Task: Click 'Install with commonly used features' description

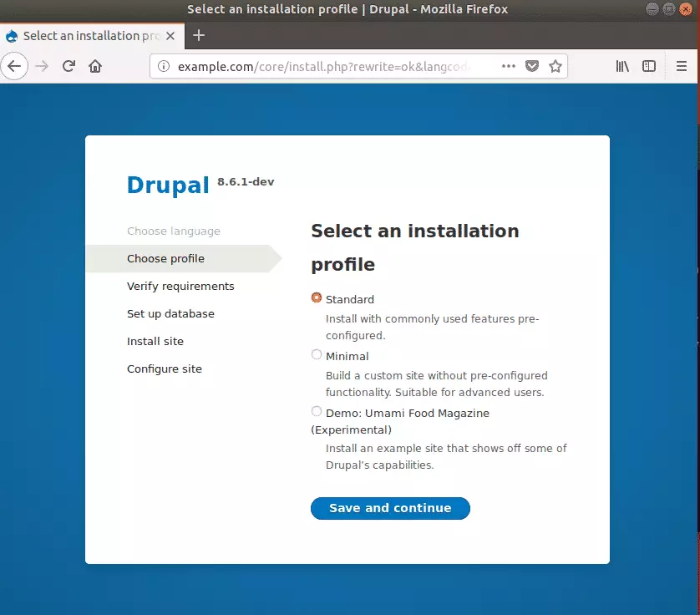Action: [x=432, y=327]
